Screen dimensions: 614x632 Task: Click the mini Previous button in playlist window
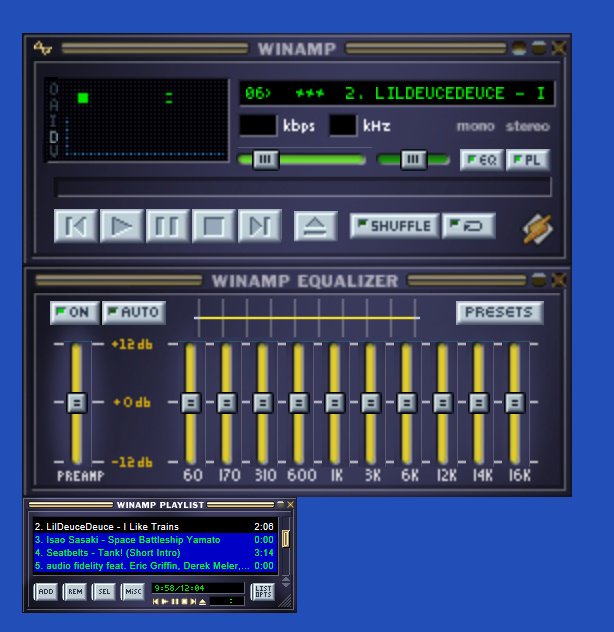(156, 601)
